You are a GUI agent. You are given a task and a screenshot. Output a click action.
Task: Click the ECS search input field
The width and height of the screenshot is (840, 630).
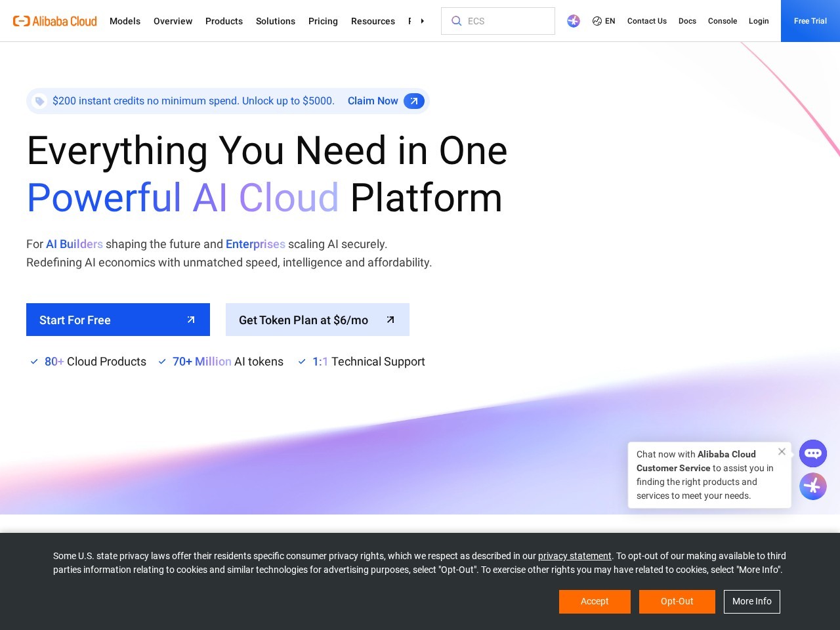coord(498,21)
